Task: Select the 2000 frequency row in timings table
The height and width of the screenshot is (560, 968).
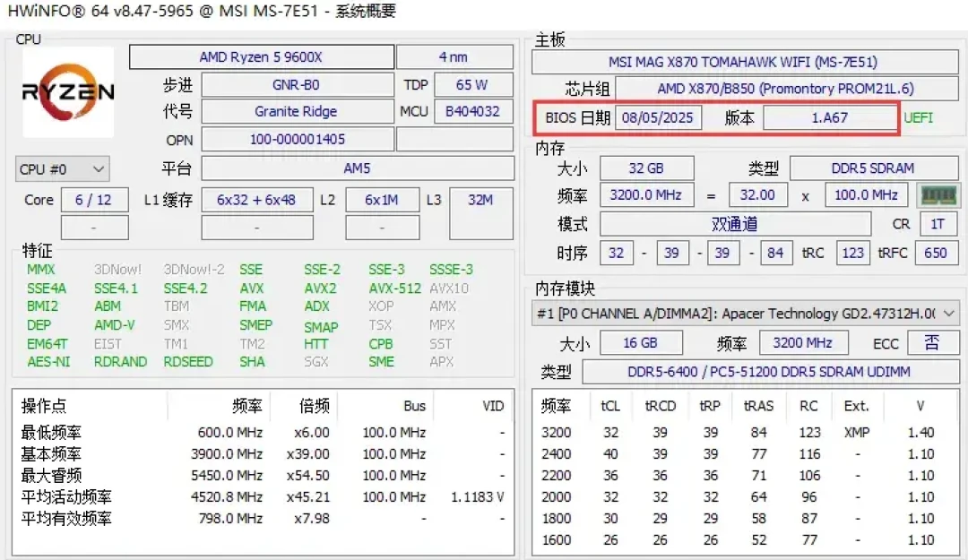Action: click(x=745, y=497)
